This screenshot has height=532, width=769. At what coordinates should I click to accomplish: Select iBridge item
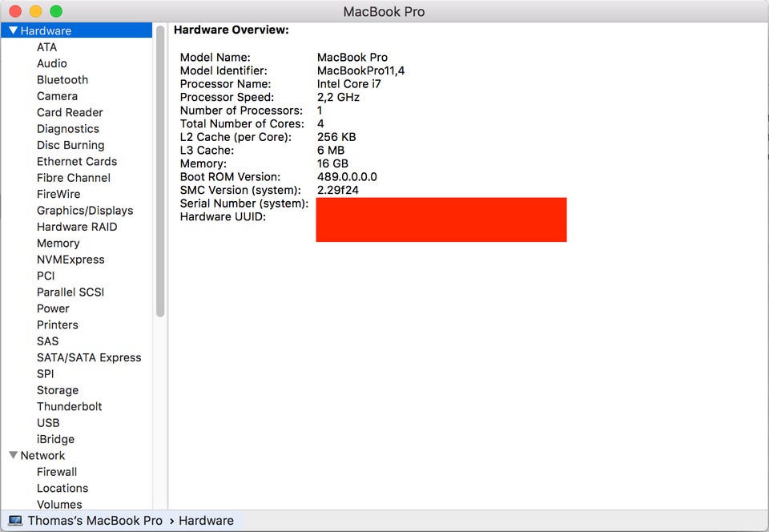pos(55,439)
